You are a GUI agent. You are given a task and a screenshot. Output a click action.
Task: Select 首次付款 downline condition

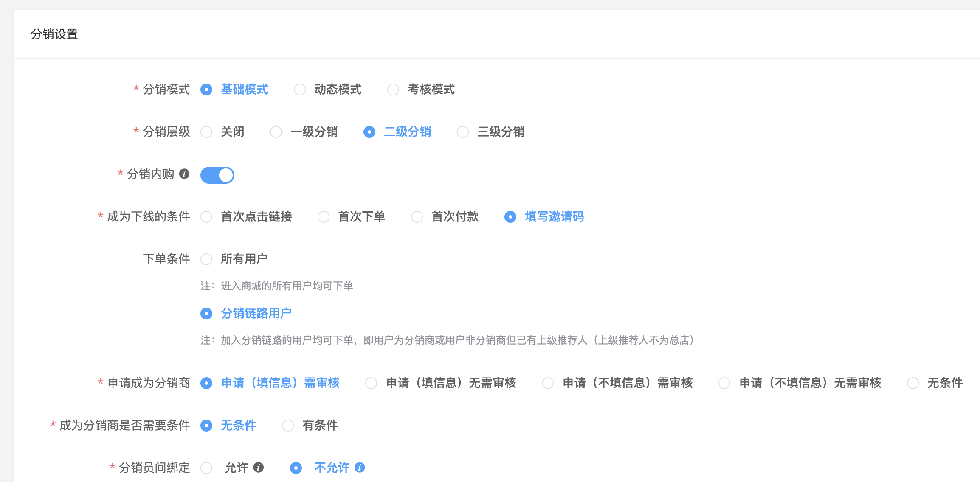click(417, 217)
